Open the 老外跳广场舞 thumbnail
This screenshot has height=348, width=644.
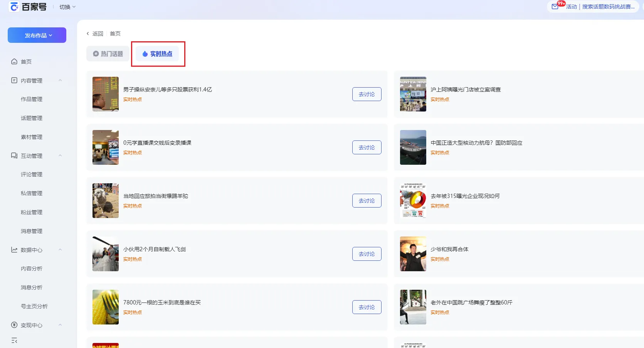413,307
